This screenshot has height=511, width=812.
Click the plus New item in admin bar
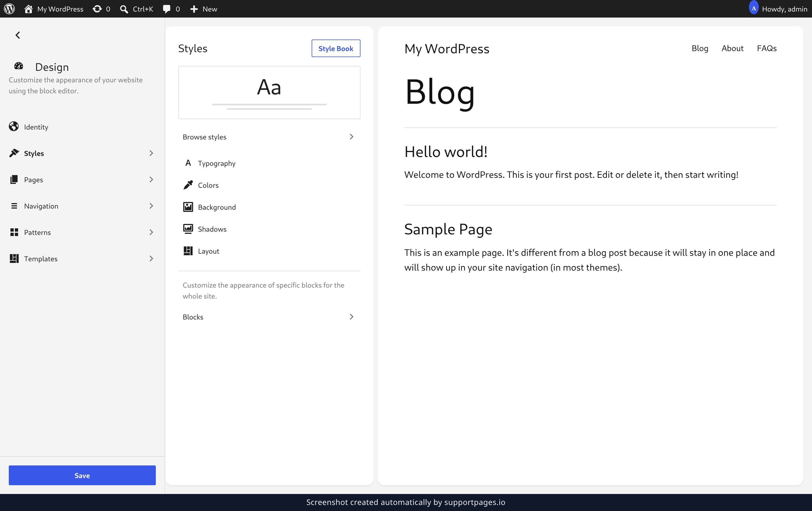204,9
